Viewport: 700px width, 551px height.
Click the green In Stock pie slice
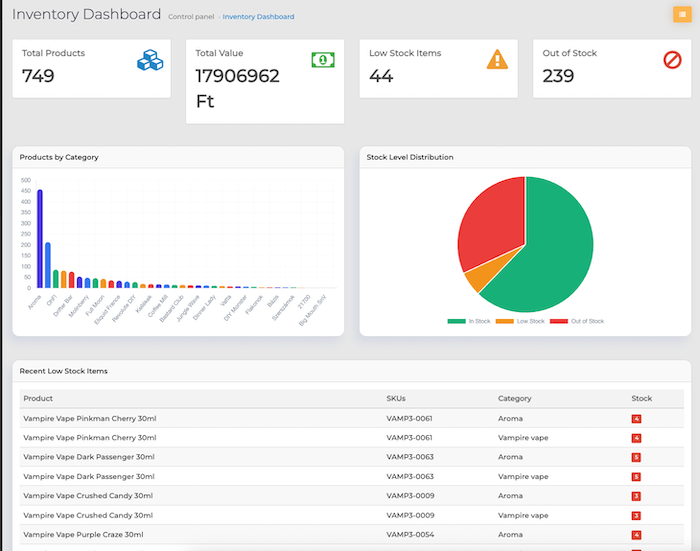pos(545,260)
